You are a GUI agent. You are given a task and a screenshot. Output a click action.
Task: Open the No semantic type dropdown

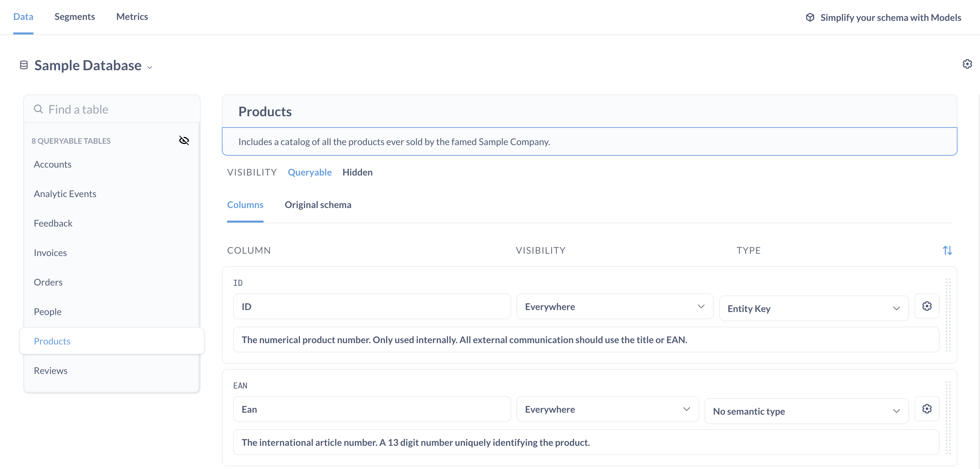click(x=806, y=411)
